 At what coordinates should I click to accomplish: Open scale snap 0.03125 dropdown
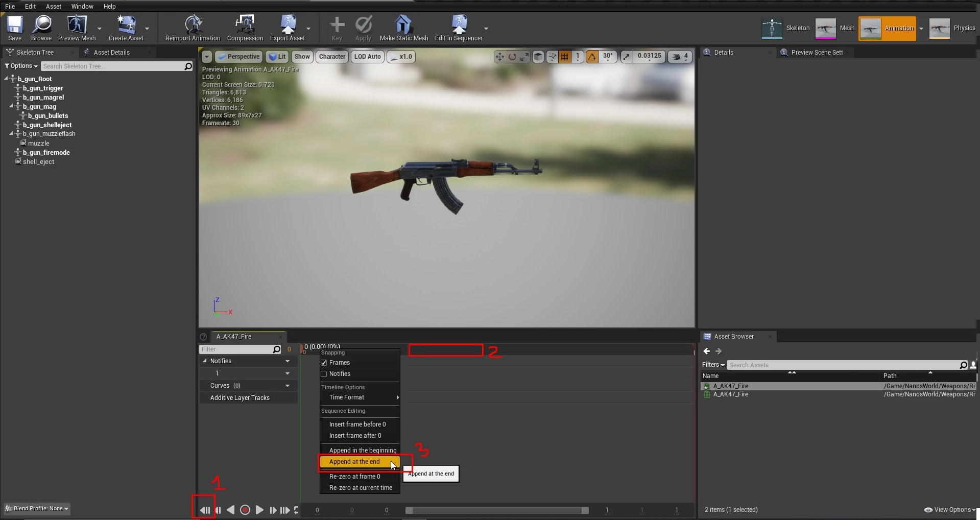[649, 56]
